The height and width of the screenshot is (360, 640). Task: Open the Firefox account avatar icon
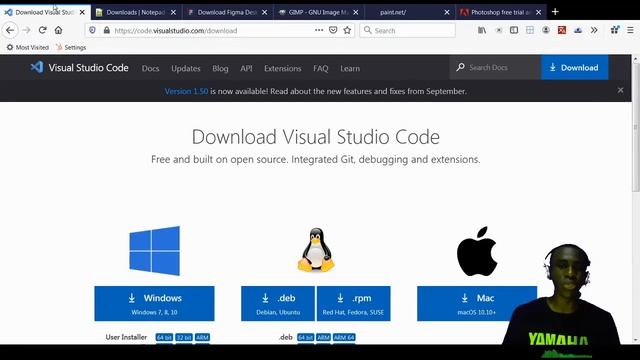click(x=546, y=30)
